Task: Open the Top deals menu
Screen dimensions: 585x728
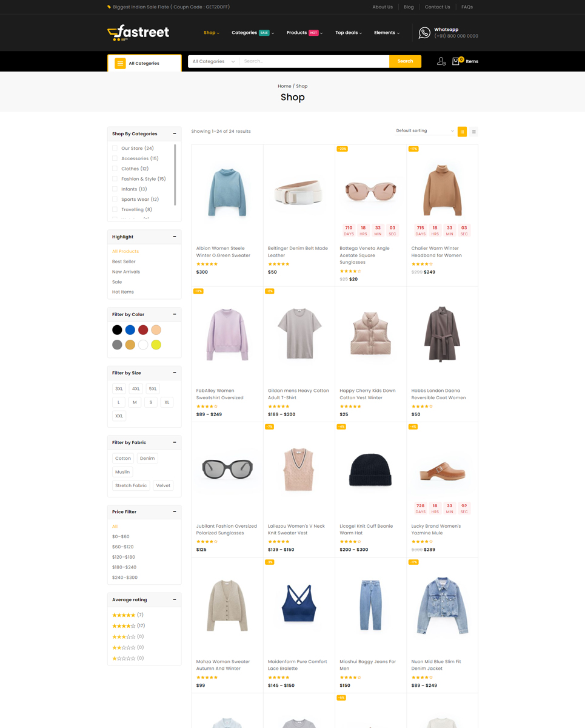Action: point(348,33)
